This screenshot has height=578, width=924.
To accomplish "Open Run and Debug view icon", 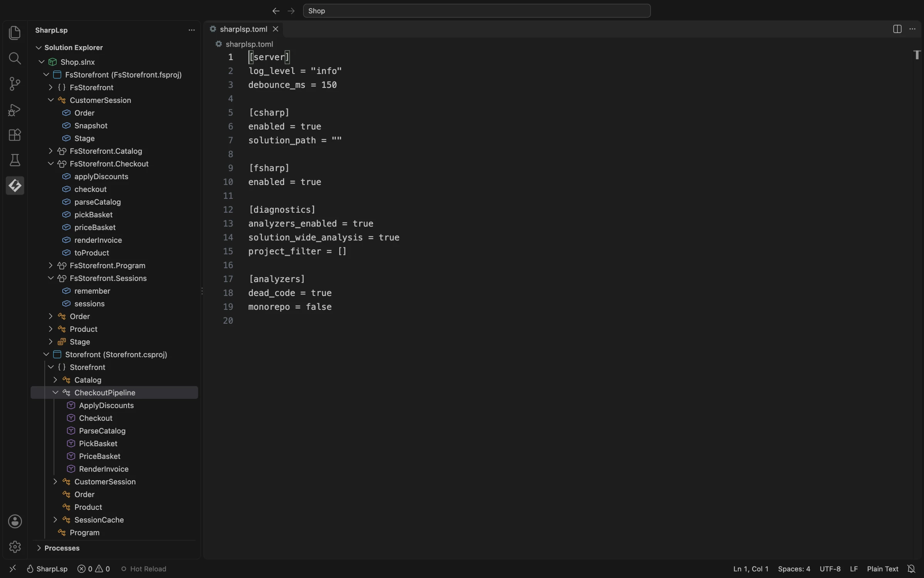I will 15,109.
